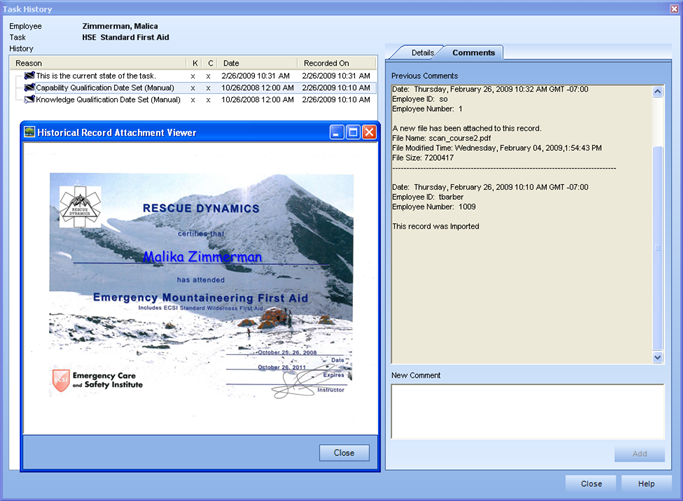Click the down arrow in Previous Comments

[x=658, y=357]
